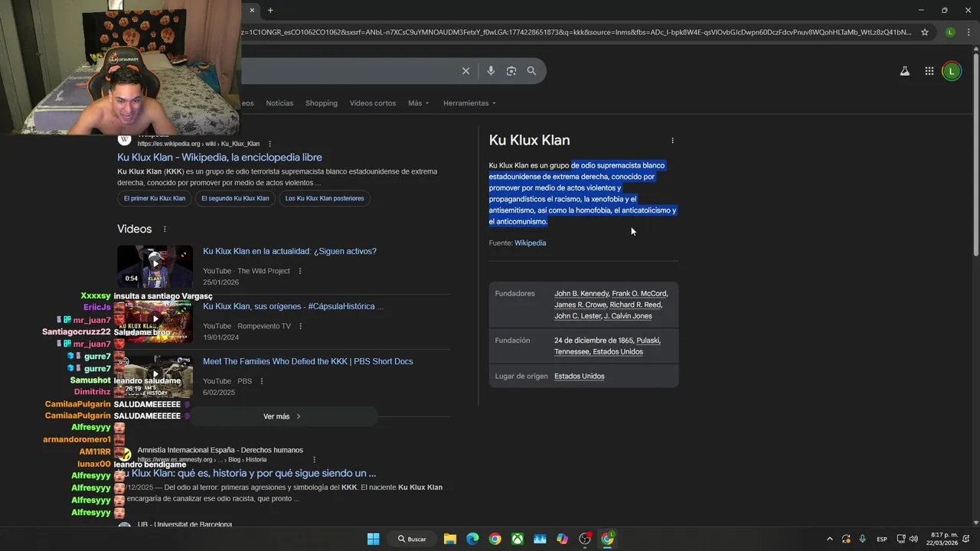Close the current browser tab
This screenshot has height=551, width=980.
tap(252, 10)
